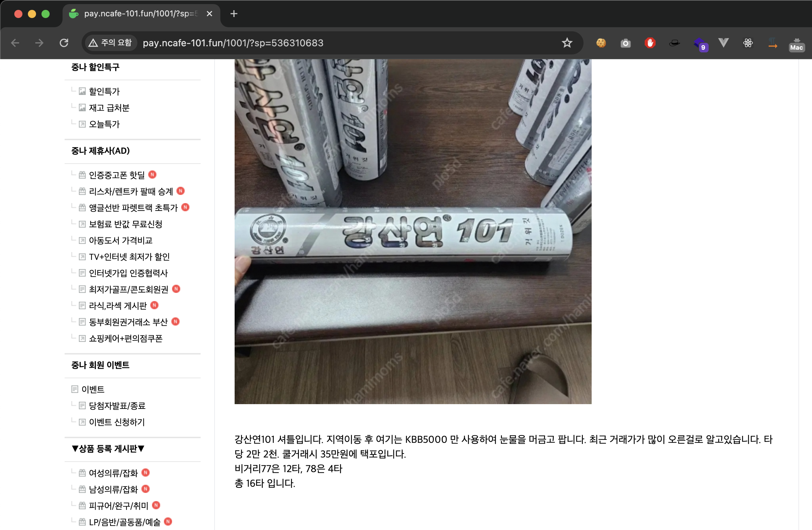Click the ▼상품 등록 게시판▼ header
This screenshot has height=530, width=812.
point(108,448)
